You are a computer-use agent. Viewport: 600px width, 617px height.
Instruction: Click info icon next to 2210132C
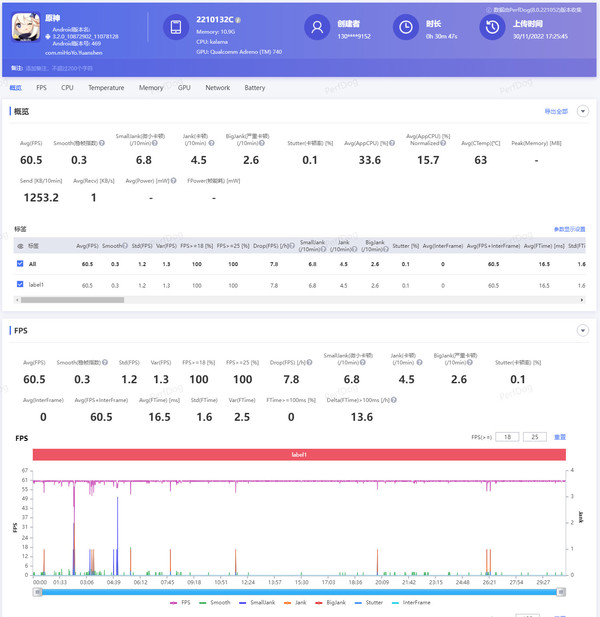coord(238,20)
